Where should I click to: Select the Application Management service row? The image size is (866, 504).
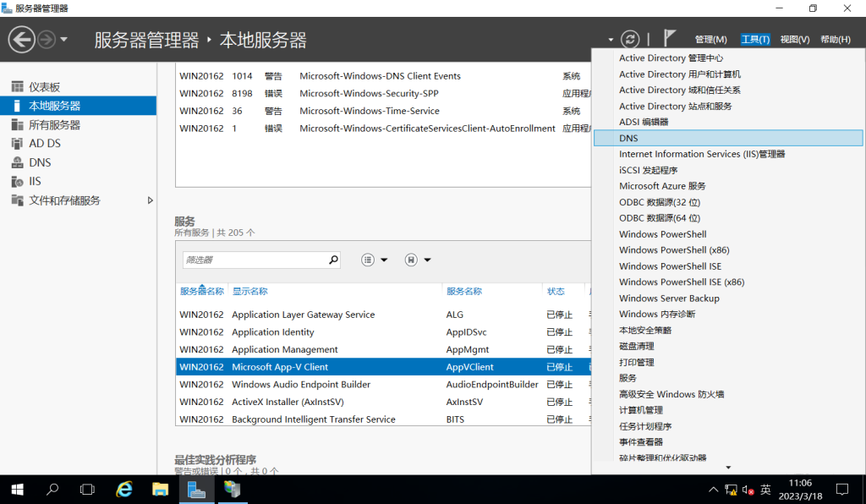tap(383, 349)
